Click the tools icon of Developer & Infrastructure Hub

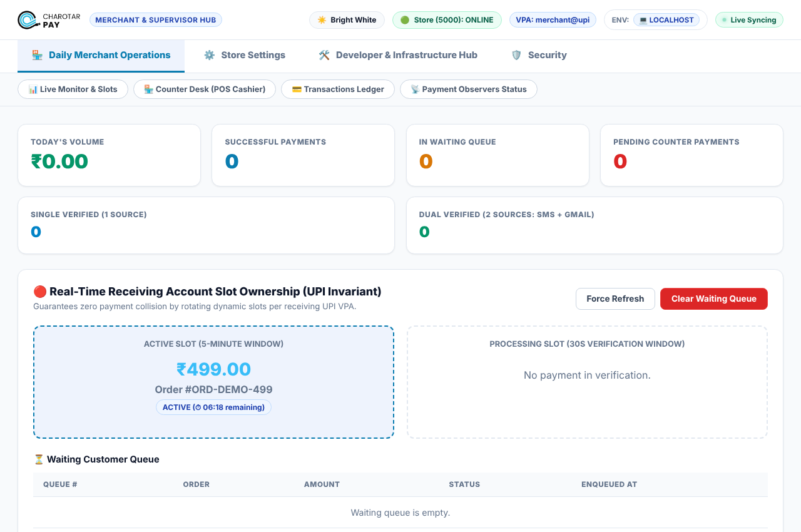324,55
